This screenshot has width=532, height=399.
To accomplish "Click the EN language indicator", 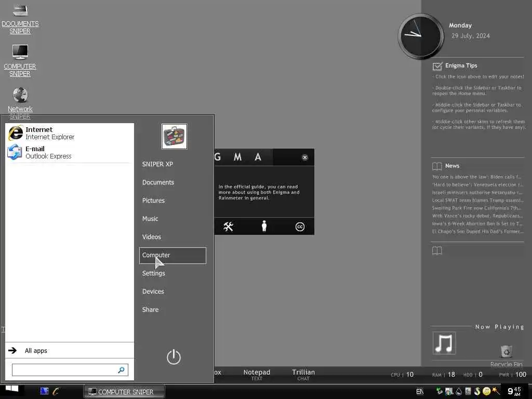I will (x=420, y=392).
